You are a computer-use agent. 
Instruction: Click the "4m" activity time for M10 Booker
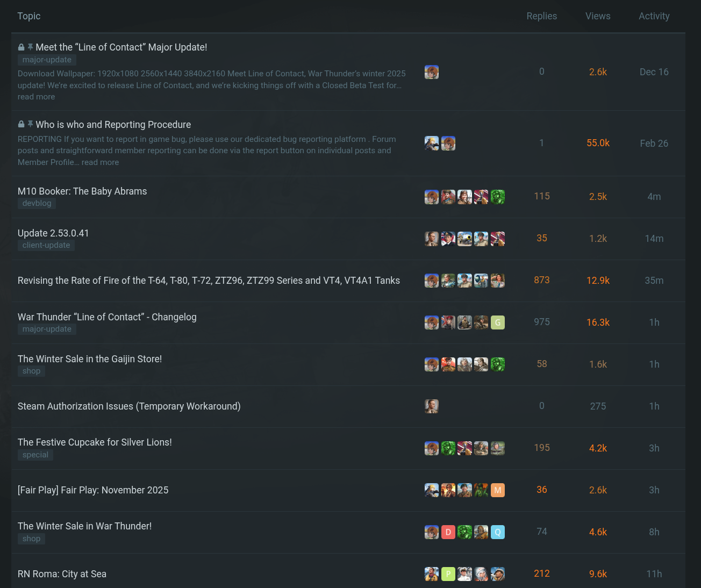pyautogui.click(x=654, y=197)
